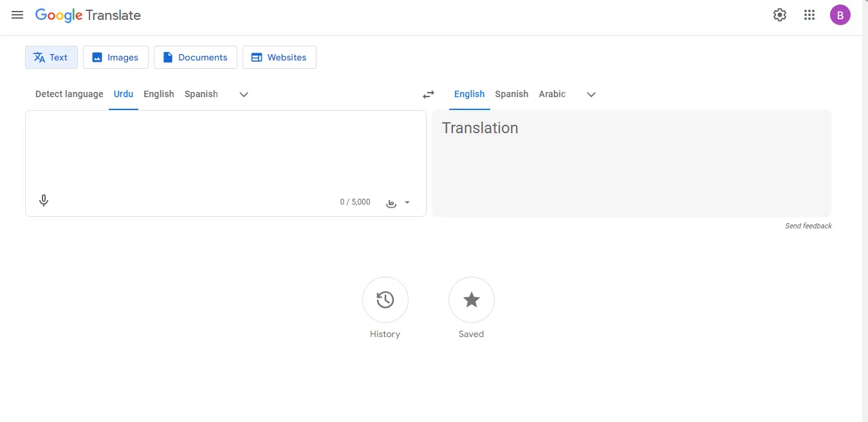Open input tools dropdown arrow
Viewport: 868px width, 422px height.
click(x=407, y=203)
